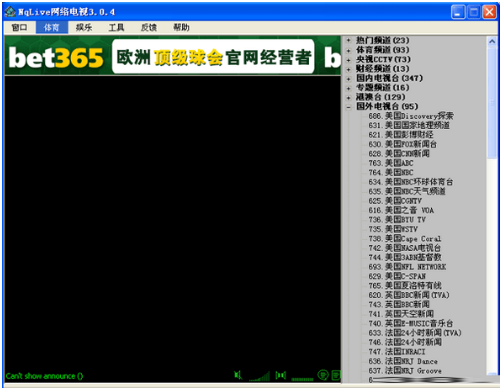Image resolution: width=502 pixels, height=390 pixels.
Task: Play channel 735 美国WSTV
Action: point(393,229)
